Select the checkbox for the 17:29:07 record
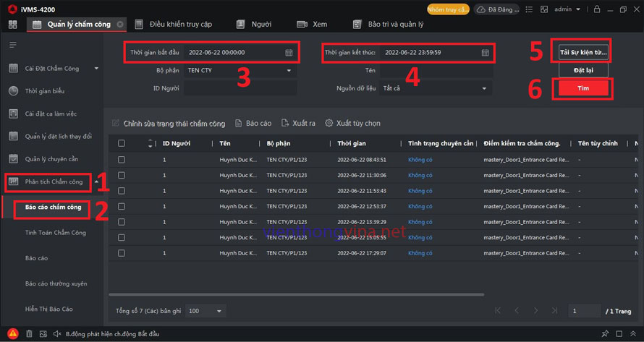Image resolution: width=644 pixels, height=342 pixels. click(122, 254)
